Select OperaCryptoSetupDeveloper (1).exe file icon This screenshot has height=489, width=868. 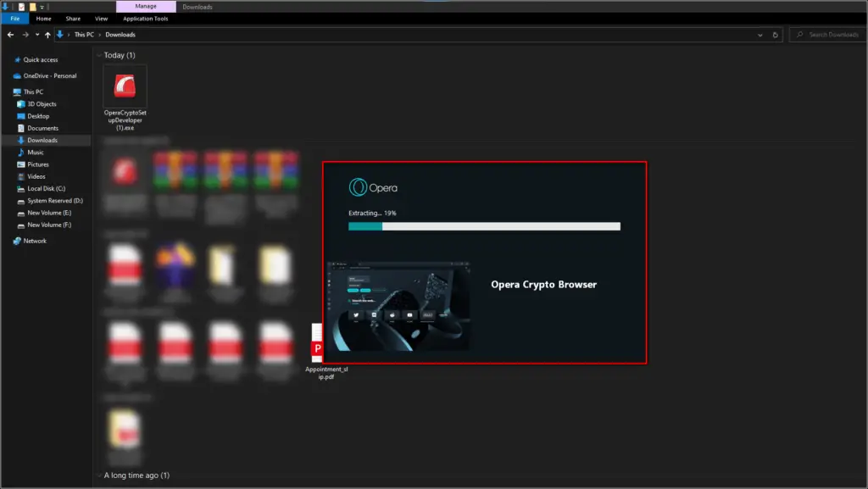coord(125,86)
